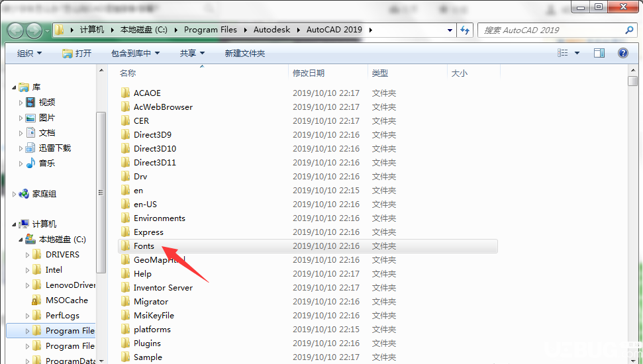Select the Drv folder icon
Viewport: 643px width, 364px height.
pyautogui.click(x=125, y=176)
